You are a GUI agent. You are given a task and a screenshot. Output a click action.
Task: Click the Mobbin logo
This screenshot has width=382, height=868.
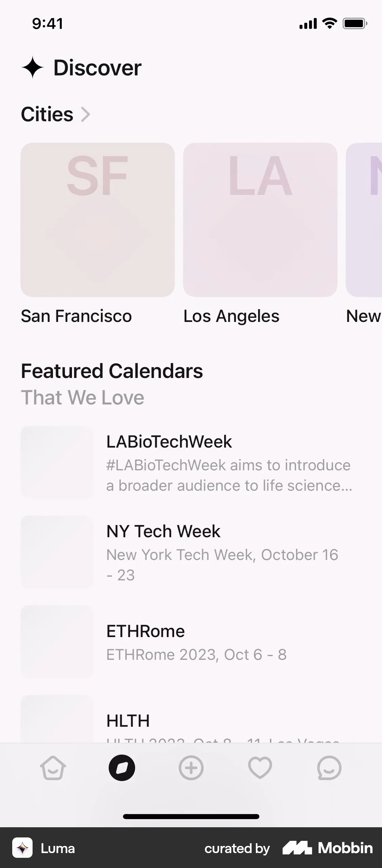coord(328,848)
